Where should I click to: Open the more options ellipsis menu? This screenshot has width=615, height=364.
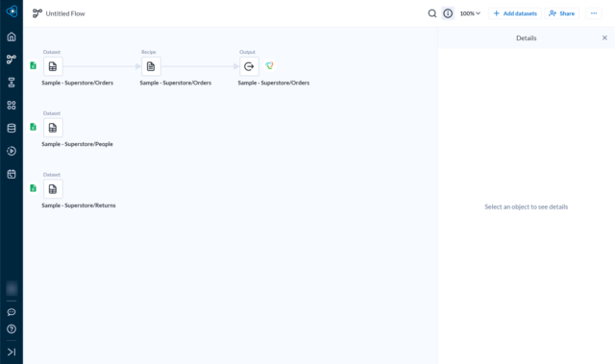point(594,13)
